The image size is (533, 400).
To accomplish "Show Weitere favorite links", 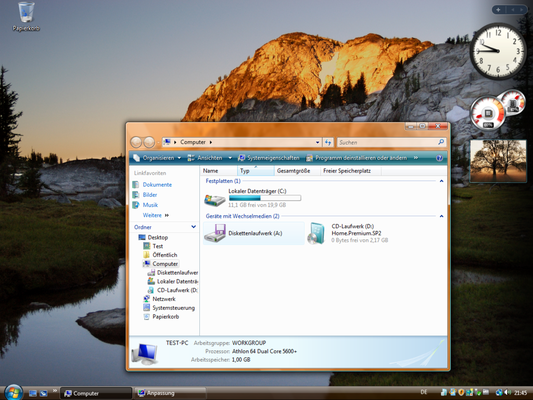I will pos(156,215).
